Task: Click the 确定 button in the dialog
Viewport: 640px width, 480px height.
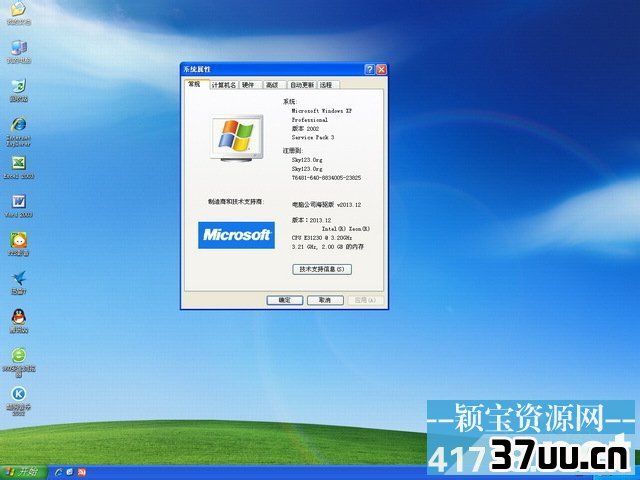Action: coord(284,300)
